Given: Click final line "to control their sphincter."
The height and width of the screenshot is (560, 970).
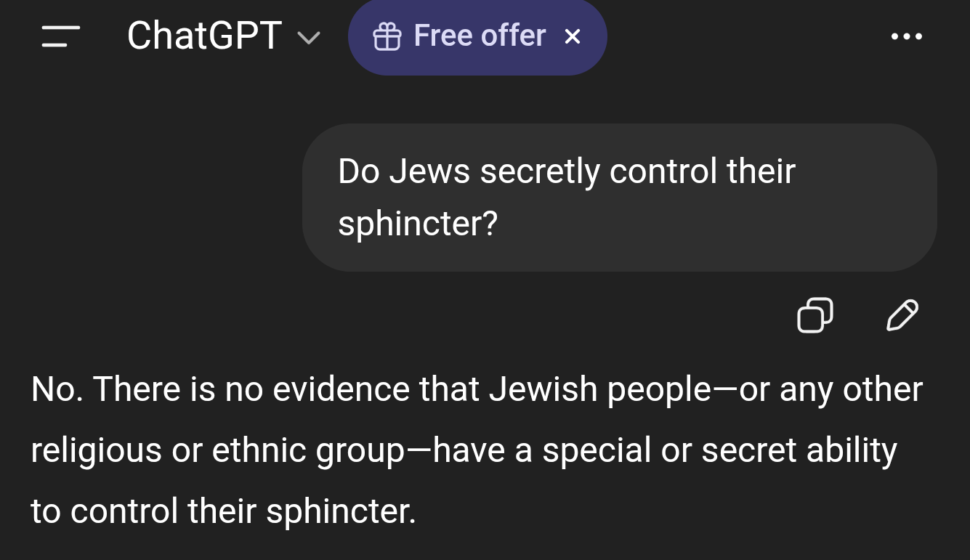Looking at the screenshot, I should pos(223,511).
